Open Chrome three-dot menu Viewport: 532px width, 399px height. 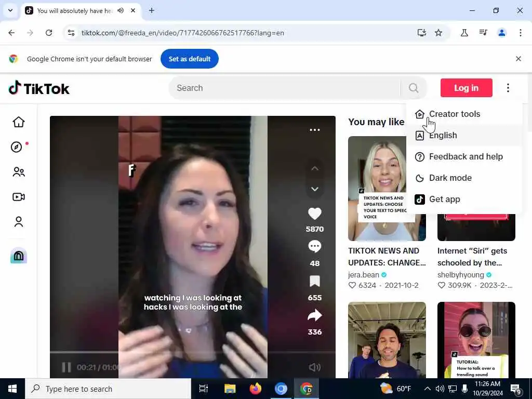click(x=520, y=33)
